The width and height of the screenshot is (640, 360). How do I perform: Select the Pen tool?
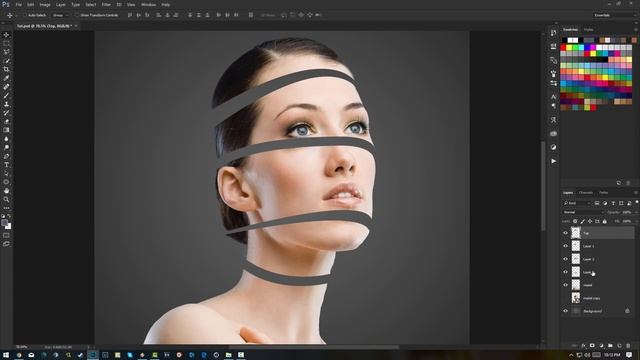pyautogui.click(x=6, y=156)
